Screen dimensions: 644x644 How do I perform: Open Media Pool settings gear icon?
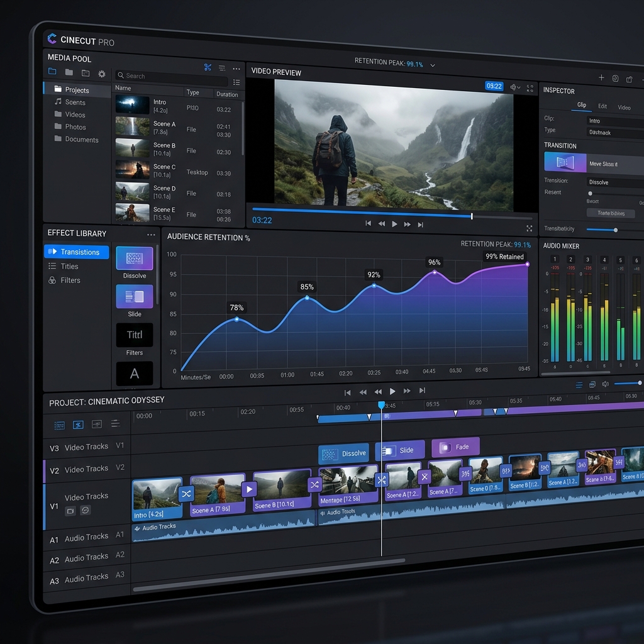coord(101,74)
